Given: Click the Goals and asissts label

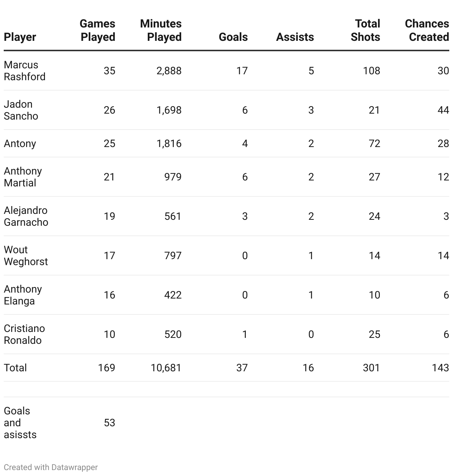Looking at the screenshot, I should click(20, 423).
